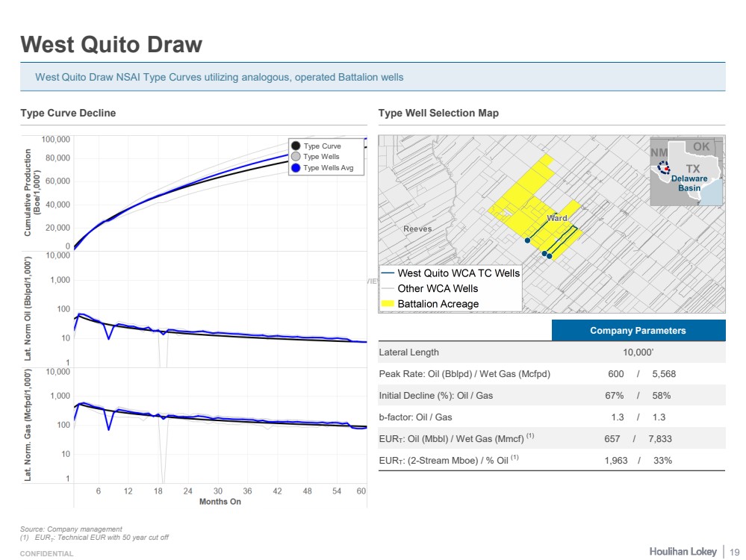
Task: Click the West Quito WCA TC Wells legend line
Action: point(388,273)
